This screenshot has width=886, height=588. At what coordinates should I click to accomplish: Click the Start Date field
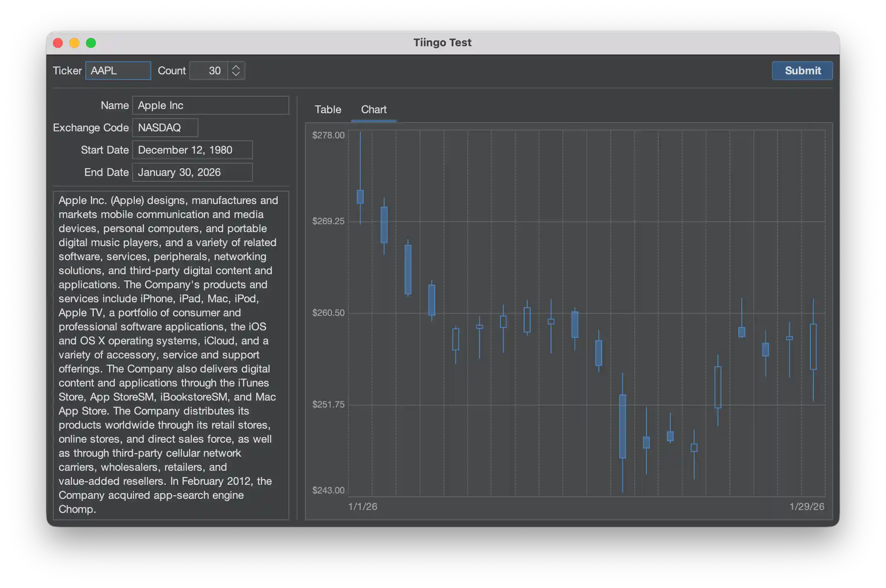[192, 150]
